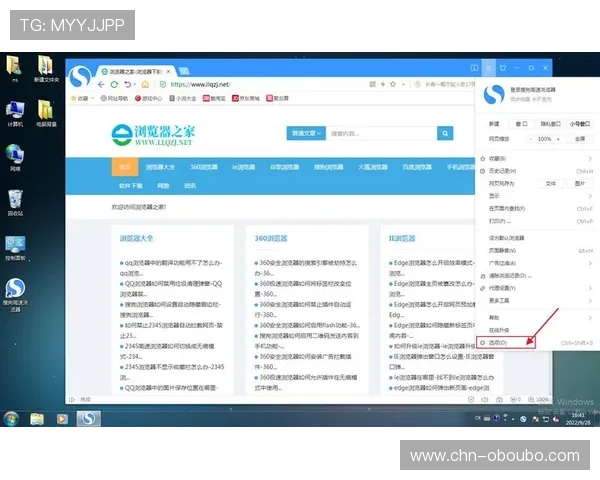Close the 浏览器之家 tab with its X

click(x=168, y=72)
